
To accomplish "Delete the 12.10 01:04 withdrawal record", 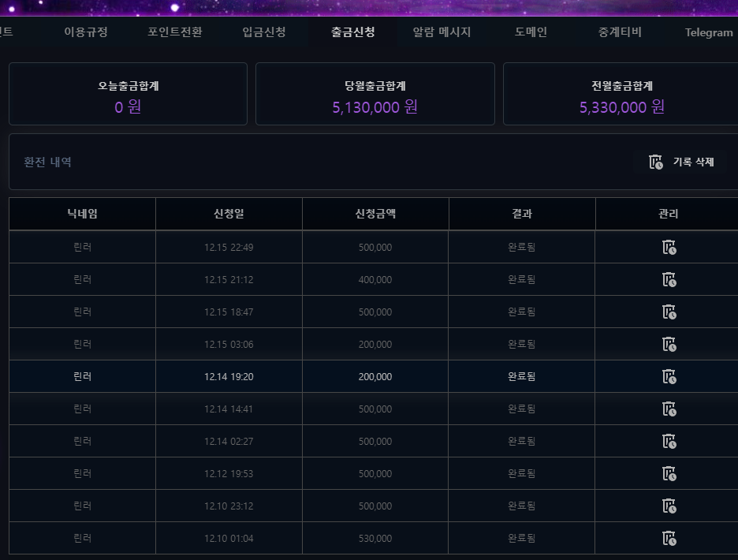I will [x=669, y=539].
